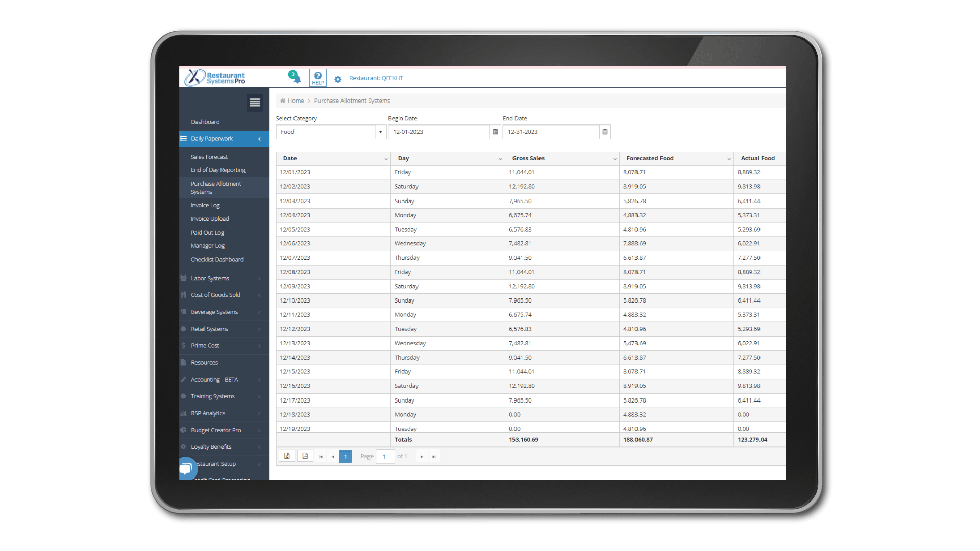Click the Home breadcrumb link
980x551 pixels.
point(296,101)
